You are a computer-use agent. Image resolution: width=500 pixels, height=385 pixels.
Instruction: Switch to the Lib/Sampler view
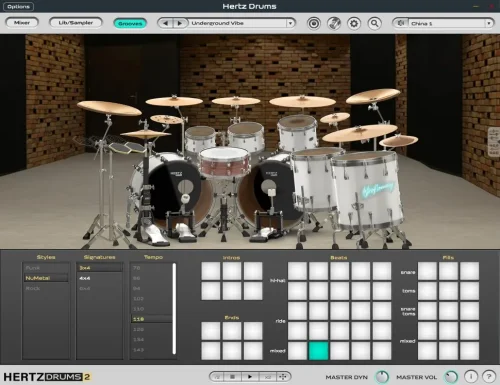click(76, 23)
